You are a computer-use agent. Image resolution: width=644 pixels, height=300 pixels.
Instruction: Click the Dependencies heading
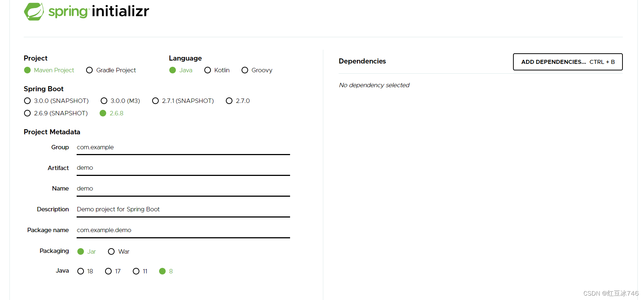point(362,61)
